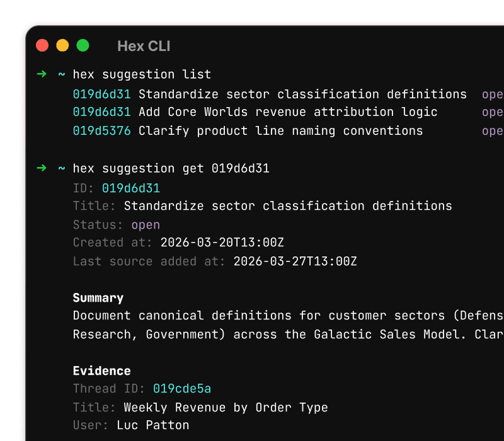
Task: Click the green prompt arrow before 'hex suggestion list'
Action: point(42,74)
